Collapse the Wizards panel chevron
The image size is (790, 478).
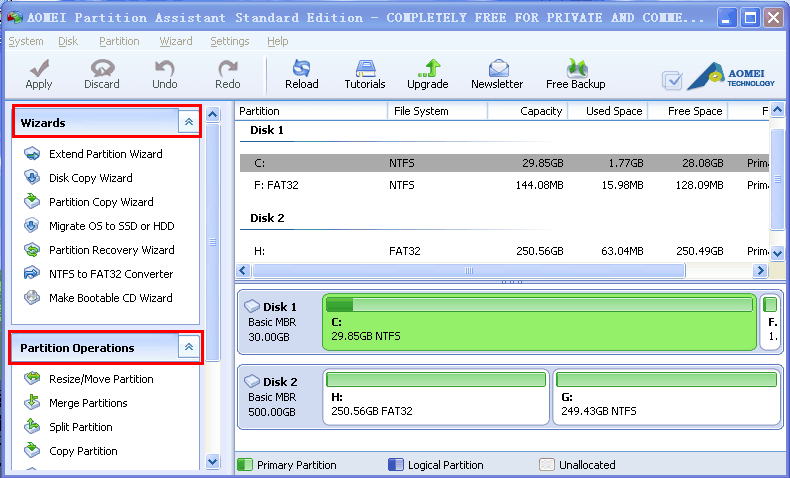point(189,122)
